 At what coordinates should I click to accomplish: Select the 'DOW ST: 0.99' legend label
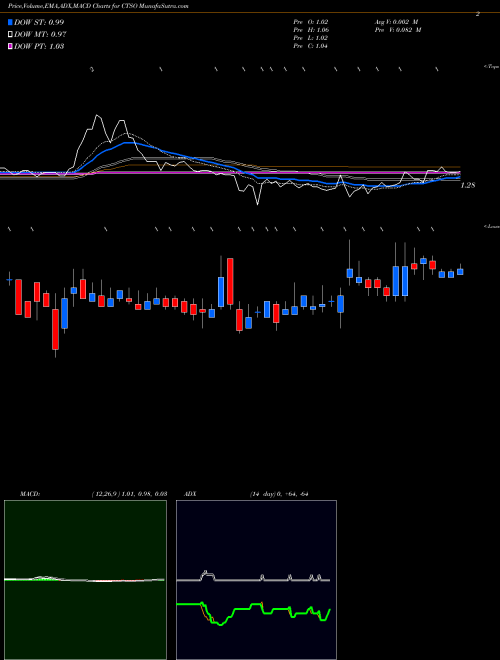point(39,22)
